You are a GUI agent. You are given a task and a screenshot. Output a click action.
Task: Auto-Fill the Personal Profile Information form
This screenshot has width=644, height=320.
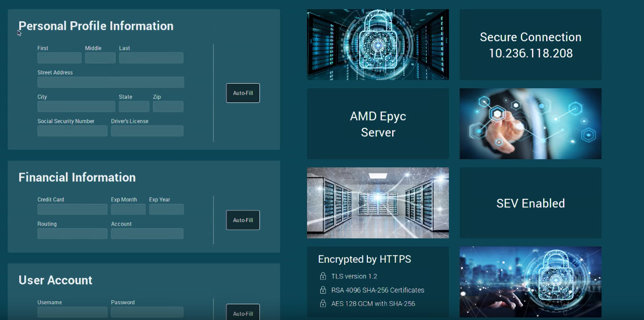coord(243,93)
